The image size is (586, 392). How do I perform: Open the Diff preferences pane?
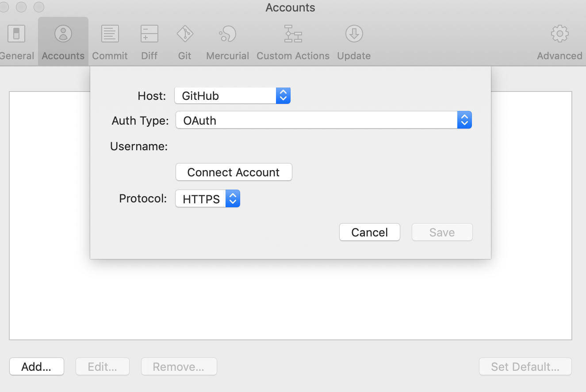(149, 42)
